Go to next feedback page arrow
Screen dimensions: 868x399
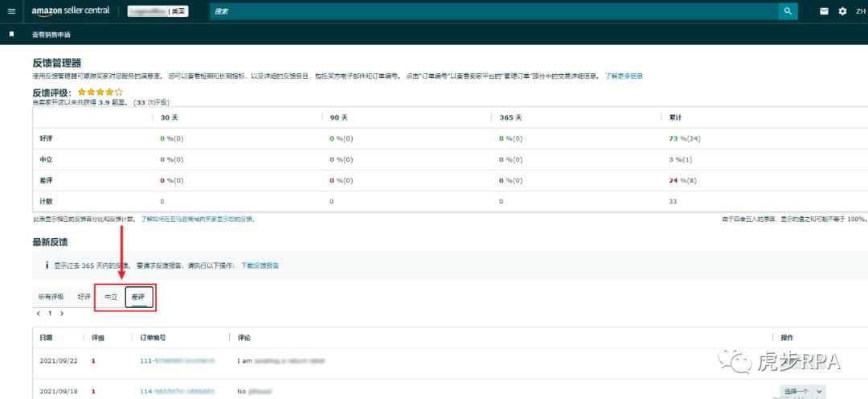pyautogui.click(x=61, y=314)
